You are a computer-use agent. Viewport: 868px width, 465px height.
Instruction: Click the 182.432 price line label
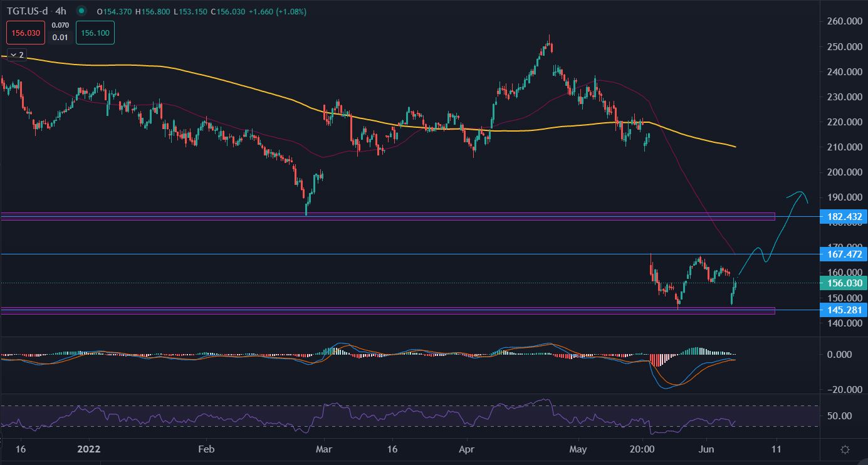tap(843, 217)
